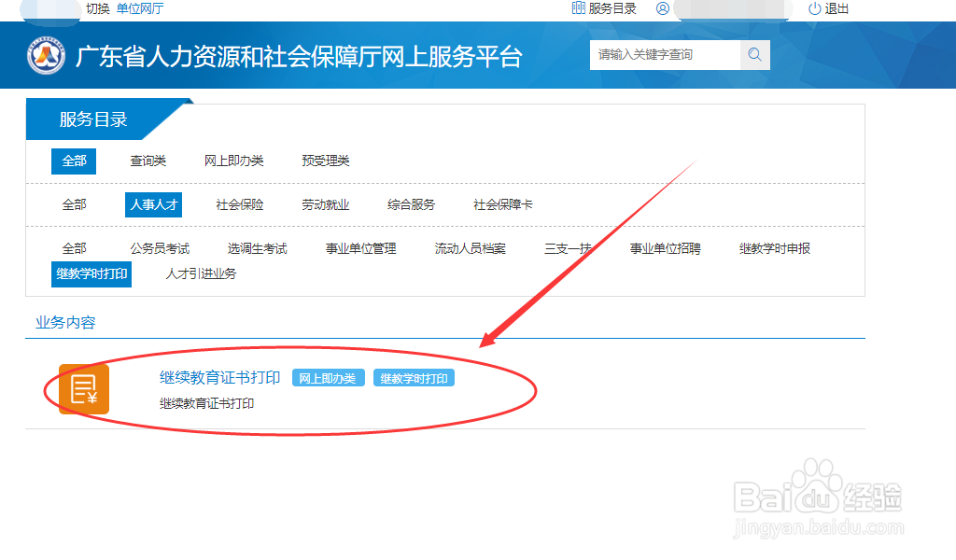
Task: Open the 单位网厅 link next to 切换
Action: [x=138, y=9]
